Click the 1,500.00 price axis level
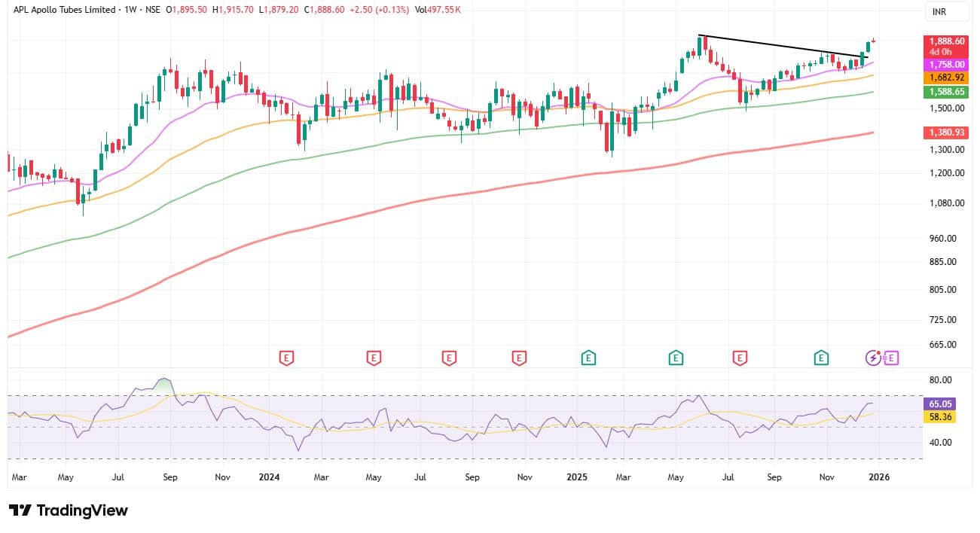 pyautogui.click(x=946, y=108)
